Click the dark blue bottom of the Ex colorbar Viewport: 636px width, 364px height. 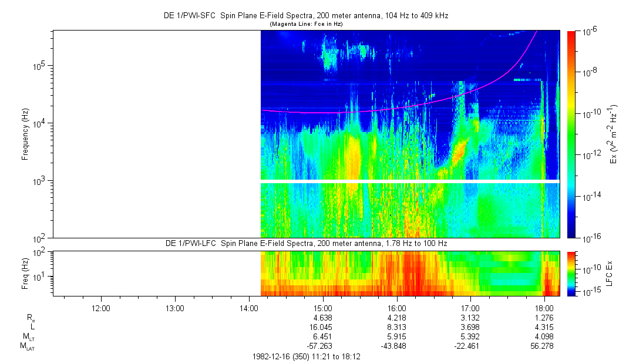[572, 234]
